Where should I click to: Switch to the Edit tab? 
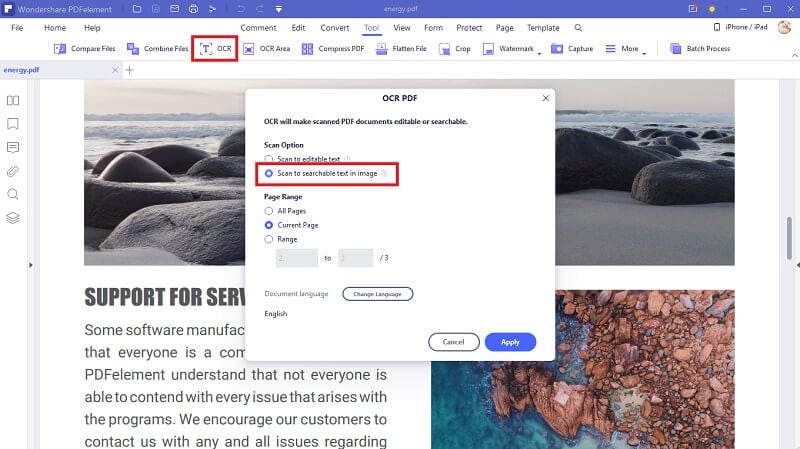click(298, 28)
